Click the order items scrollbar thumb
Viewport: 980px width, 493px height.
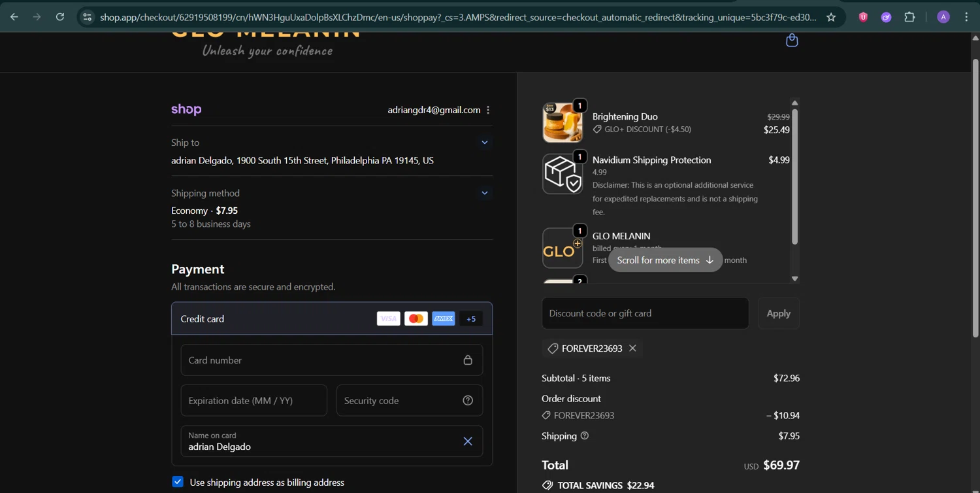click(x=794, y=177)
